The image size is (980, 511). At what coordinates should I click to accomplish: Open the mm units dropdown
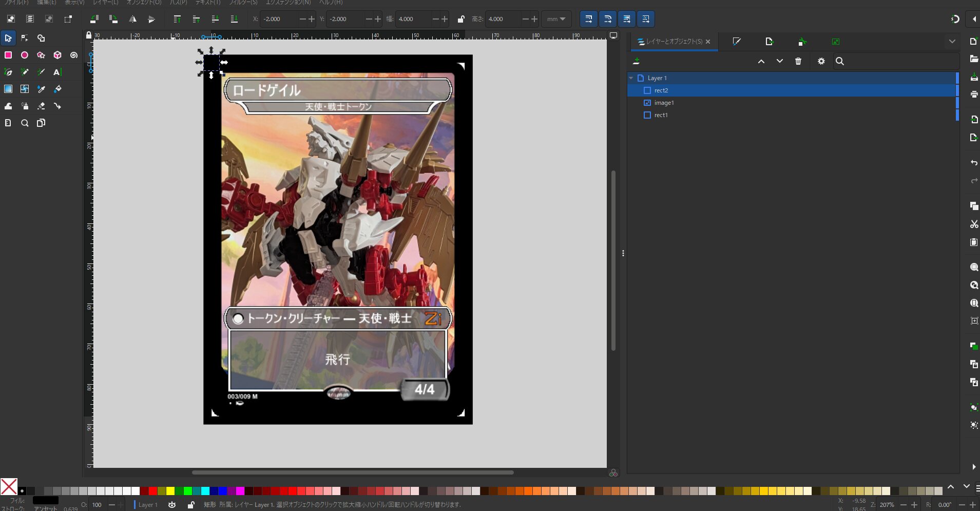pos(556,19)
